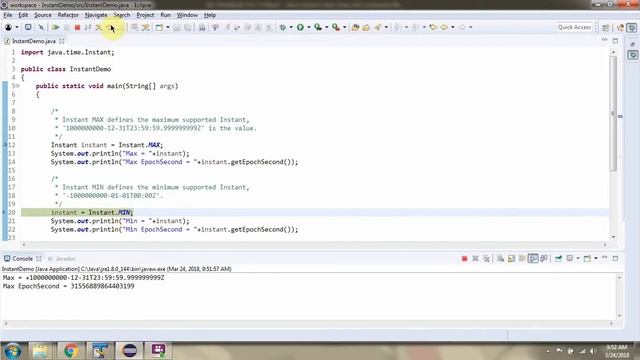Image resolution: width=640 pixels, height=360 pixels.
Task: Click the breakpoint marker at line 12
Action: click(5, 145)
